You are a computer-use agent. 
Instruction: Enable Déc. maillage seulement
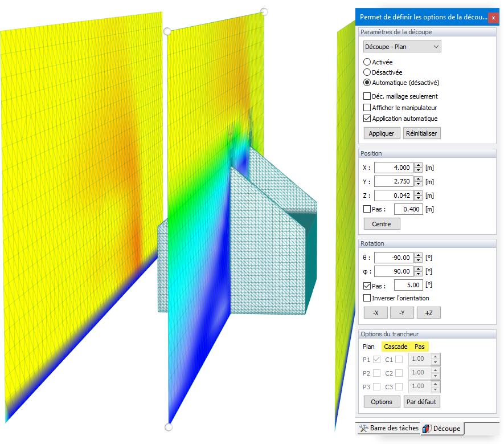click(x=366, y=96)
